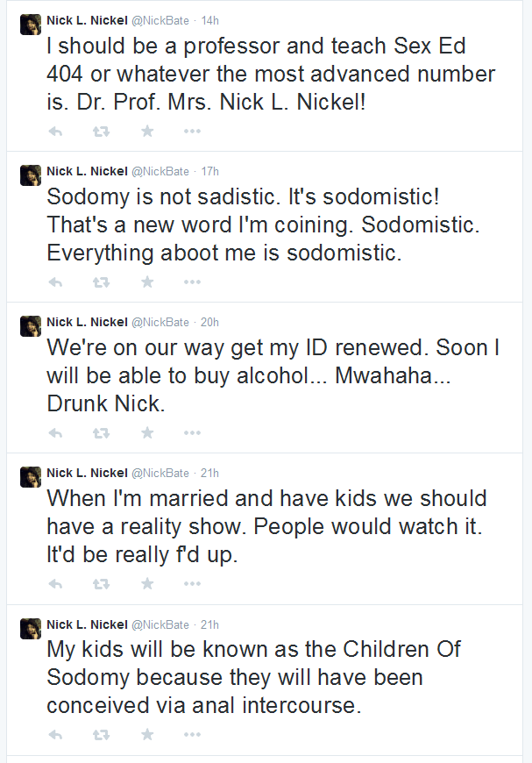This screenshot has height=763, width=532.
Task: Favorite the ID renewed alcohol tweet
Action: 147,432
